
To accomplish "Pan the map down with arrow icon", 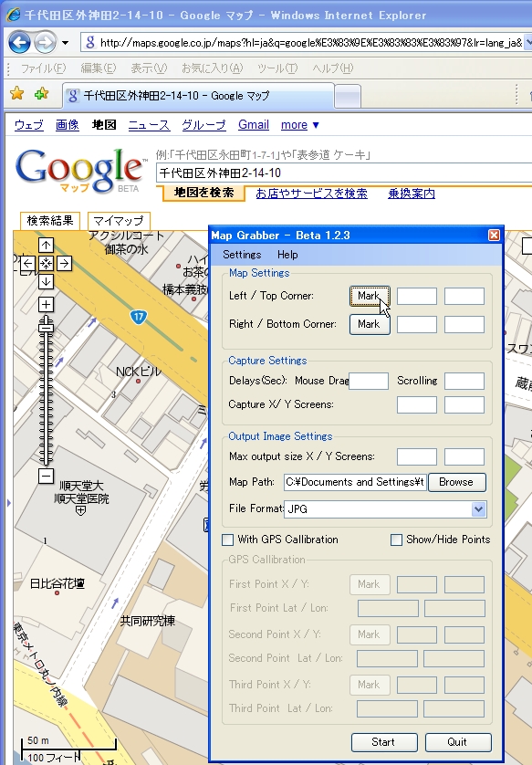I will (x=46, y=281).
